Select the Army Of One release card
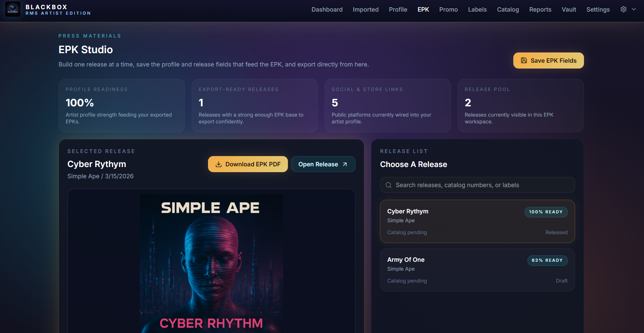 coord(477,270)
